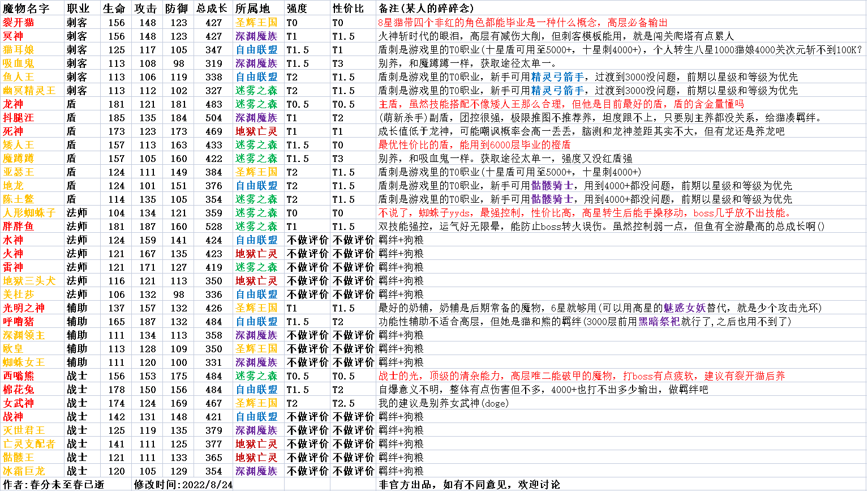Select the 水神 name cell
Image resolution: width=868 pixels, height=491 pixels.
pos(13,240)
